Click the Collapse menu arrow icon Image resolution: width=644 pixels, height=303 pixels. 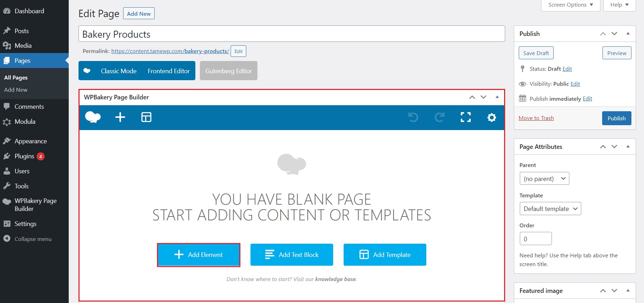[7, 238]
